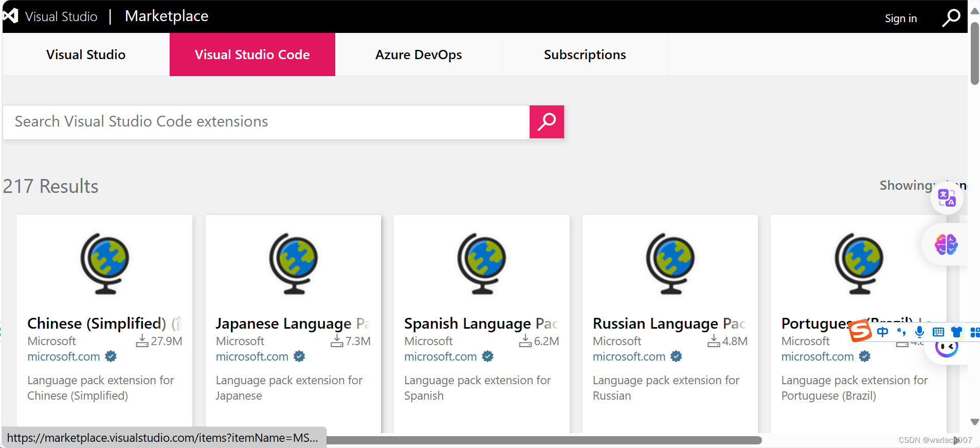980x448 pixels.
Task: Click the horizontal scrollbar right arrow
Action: [956, 440]
